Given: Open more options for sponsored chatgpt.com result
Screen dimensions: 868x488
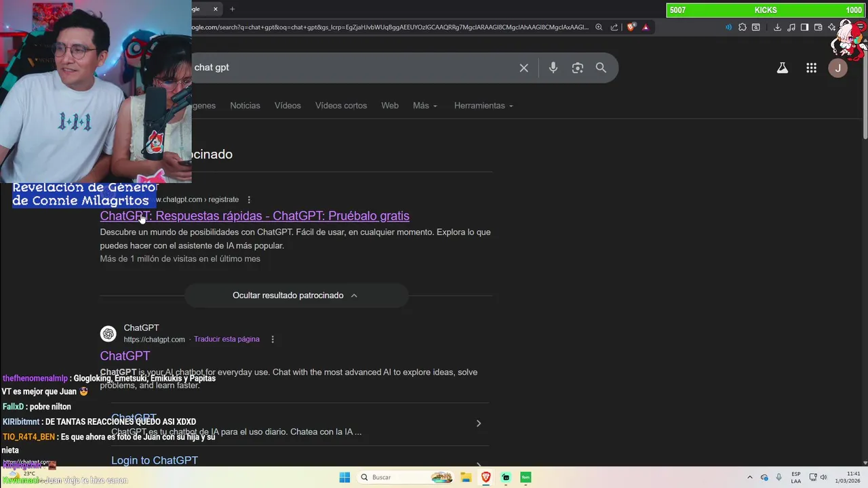Looking at the screenshot, I should click(249, 199).
